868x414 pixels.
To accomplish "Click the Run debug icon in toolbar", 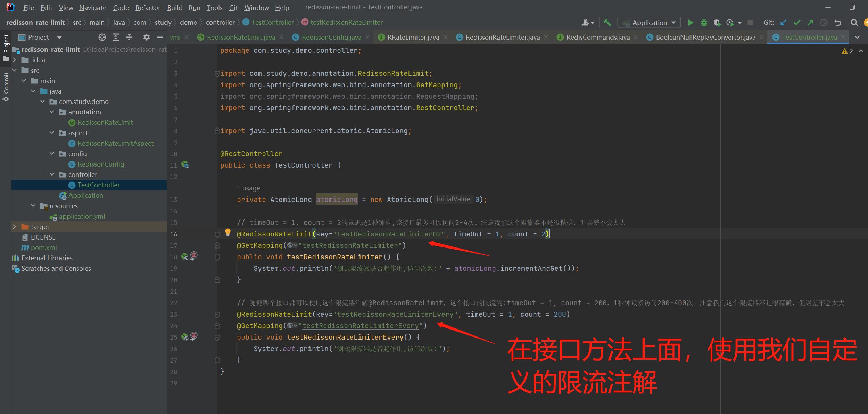I will click(x=704, y=23).
